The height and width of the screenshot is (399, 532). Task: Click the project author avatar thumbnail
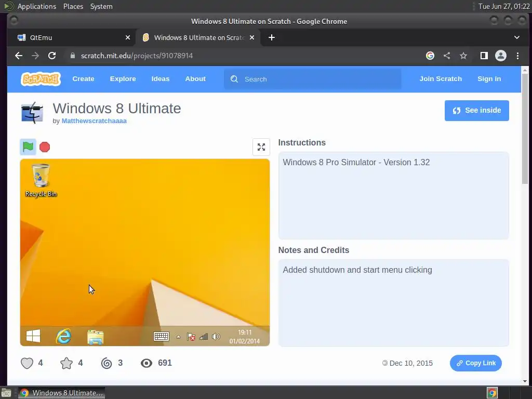click(32, 113)
